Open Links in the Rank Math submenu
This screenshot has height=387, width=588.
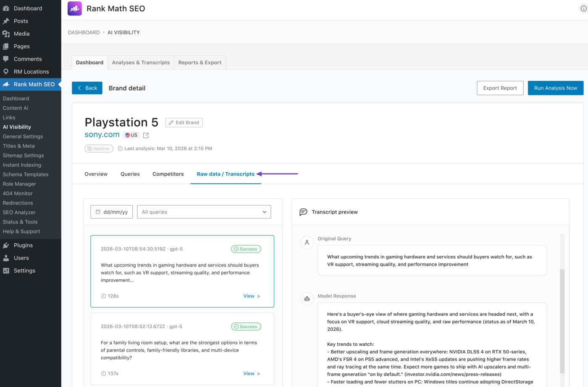click(x=9, y=118)
